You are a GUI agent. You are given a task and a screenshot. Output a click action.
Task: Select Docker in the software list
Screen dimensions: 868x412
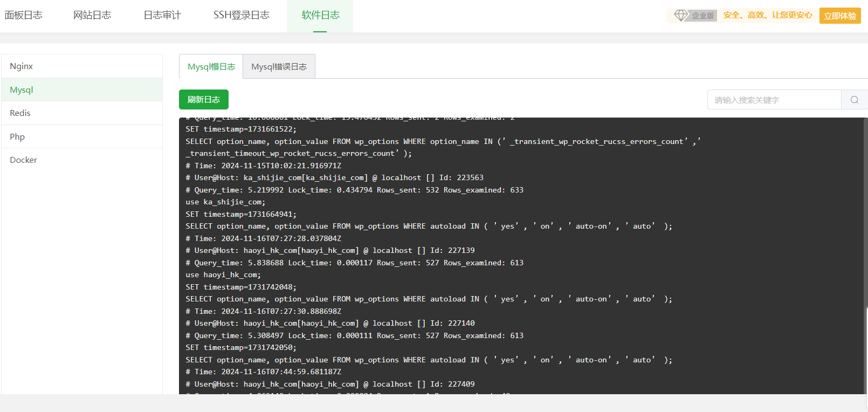click(82, 160)
